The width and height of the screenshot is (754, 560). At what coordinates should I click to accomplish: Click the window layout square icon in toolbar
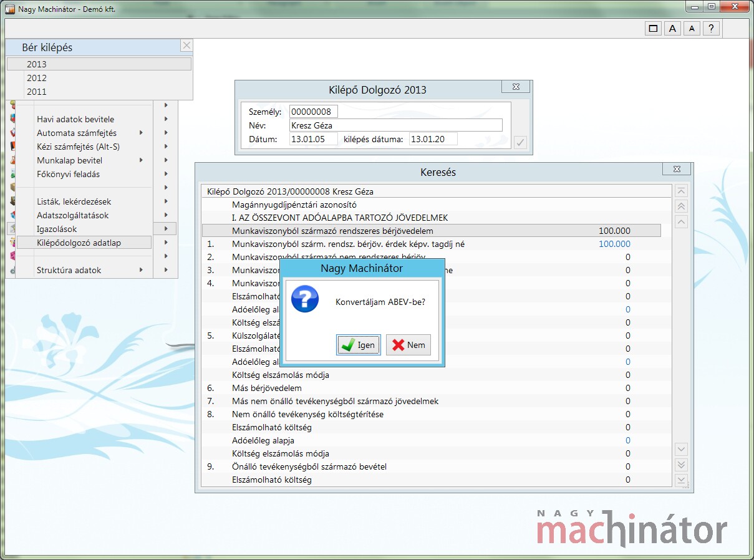point(653,28)
